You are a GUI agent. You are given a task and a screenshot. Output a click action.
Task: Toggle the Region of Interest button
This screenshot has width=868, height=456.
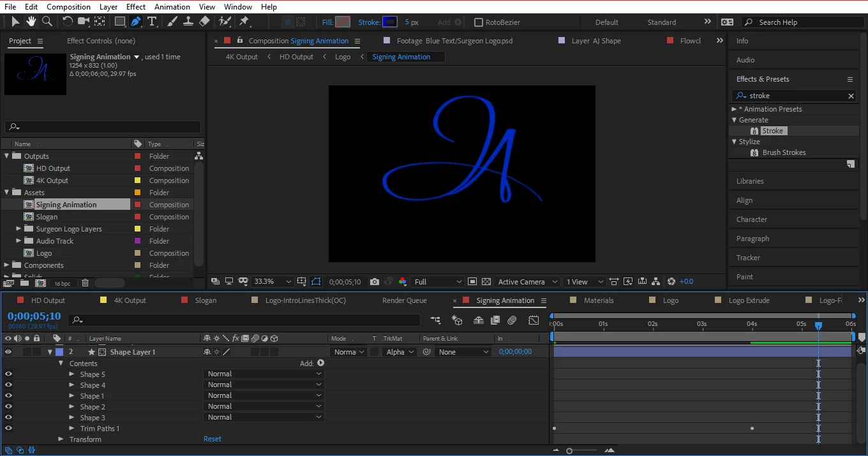point(472,281)
